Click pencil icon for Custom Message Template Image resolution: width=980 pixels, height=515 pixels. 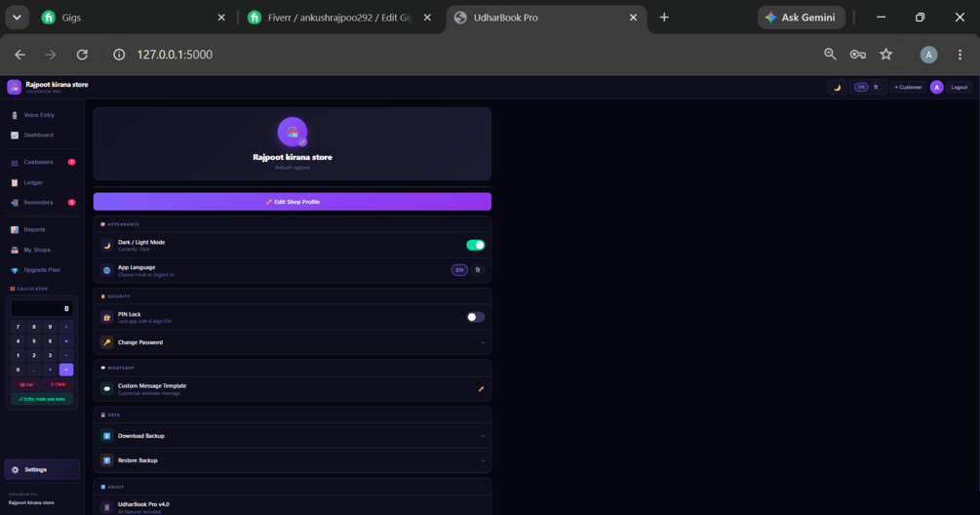(482, 389)
